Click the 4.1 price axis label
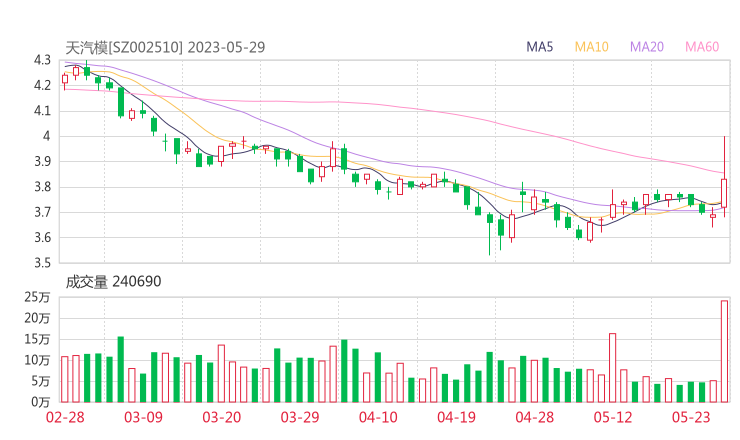 (x=42, y=111)
